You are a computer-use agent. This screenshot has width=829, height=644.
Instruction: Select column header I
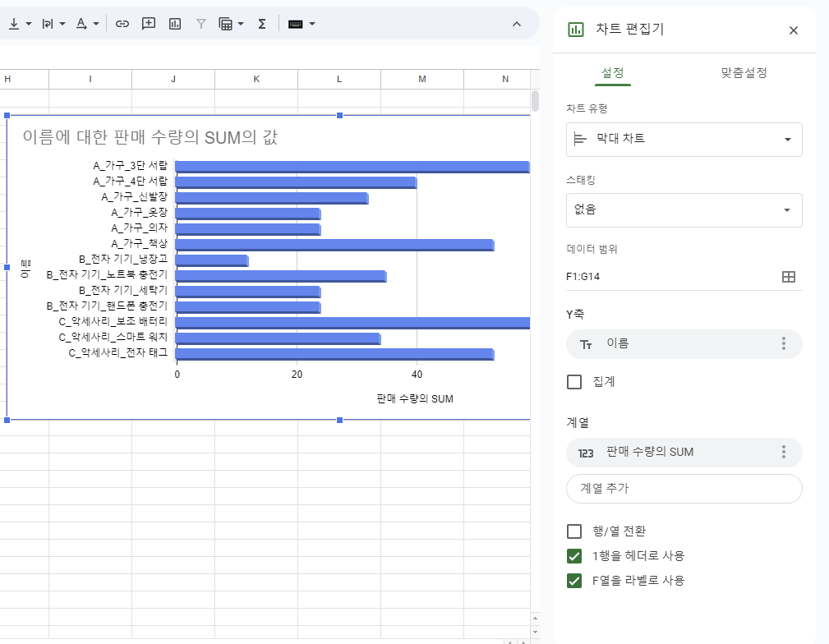90,80
